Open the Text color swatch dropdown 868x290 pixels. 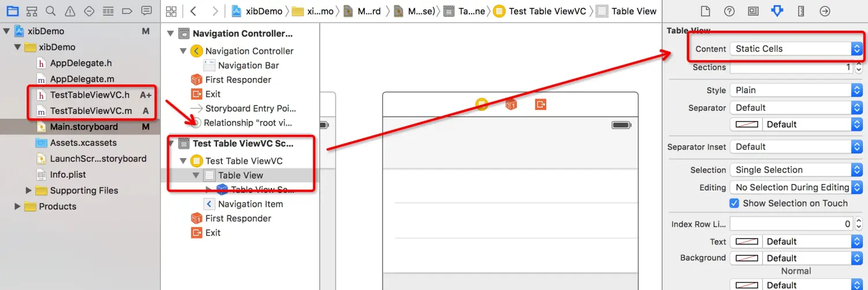pos(796,241)
